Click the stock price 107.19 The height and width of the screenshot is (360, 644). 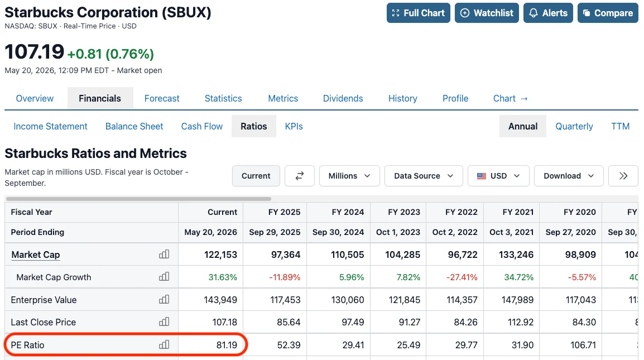click(35, 52)
